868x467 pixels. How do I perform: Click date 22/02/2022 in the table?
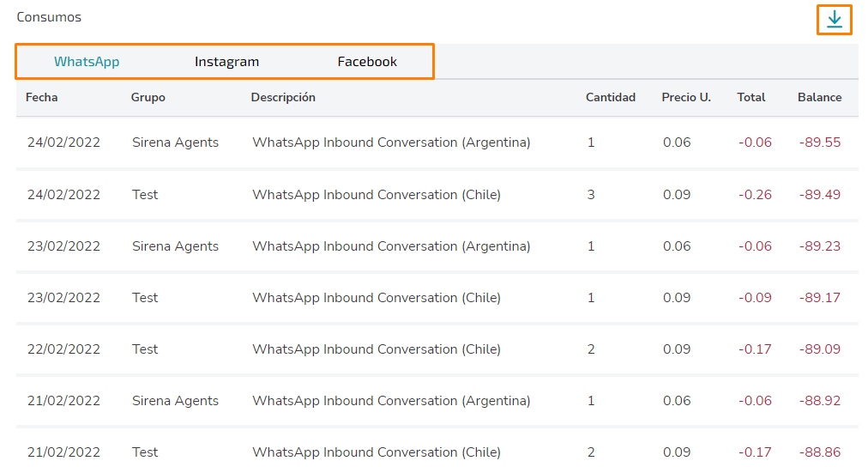63,349
